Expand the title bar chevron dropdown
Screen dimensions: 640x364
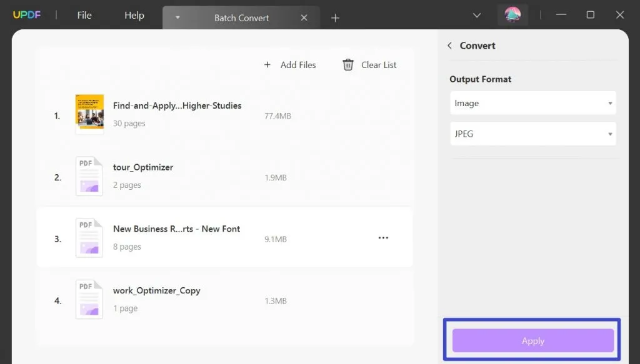click(x=477, y=16)
